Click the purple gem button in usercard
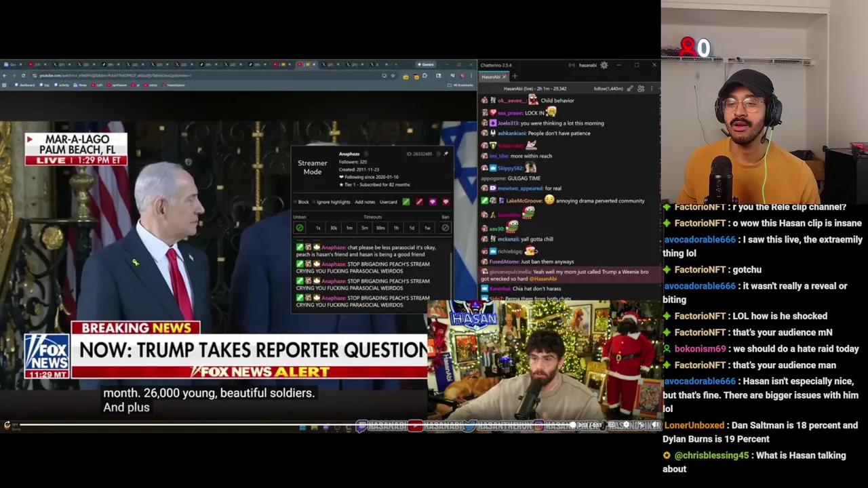 (x=432, y=202)
